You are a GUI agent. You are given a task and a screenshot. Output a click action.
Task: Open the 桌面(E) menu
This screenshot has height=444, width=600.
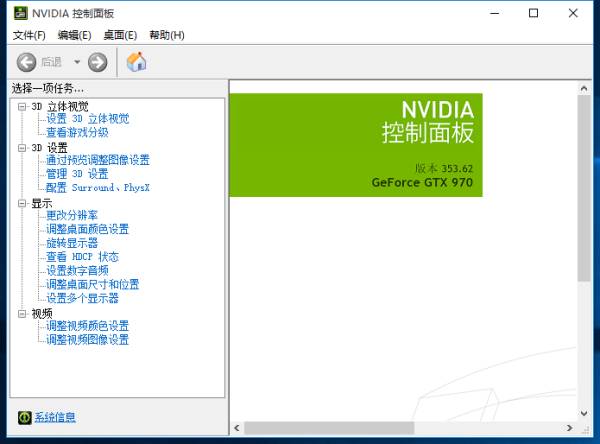tap(120, 35)
